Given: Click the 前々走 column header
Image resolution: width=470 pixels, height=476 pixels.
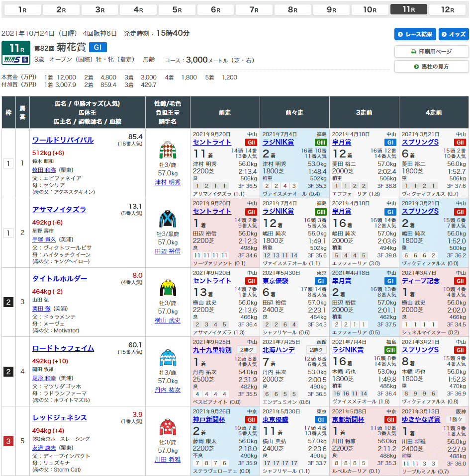Looking at the screenshot, I should (x=294, y=113).
